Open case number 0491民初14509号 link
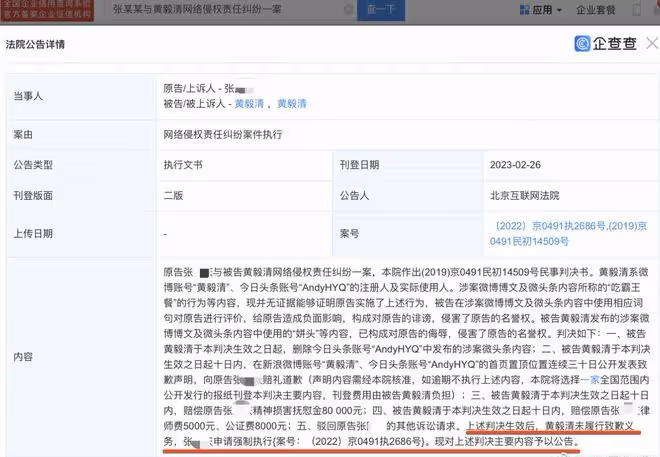660x457 pixels. [x=529, y=241]
